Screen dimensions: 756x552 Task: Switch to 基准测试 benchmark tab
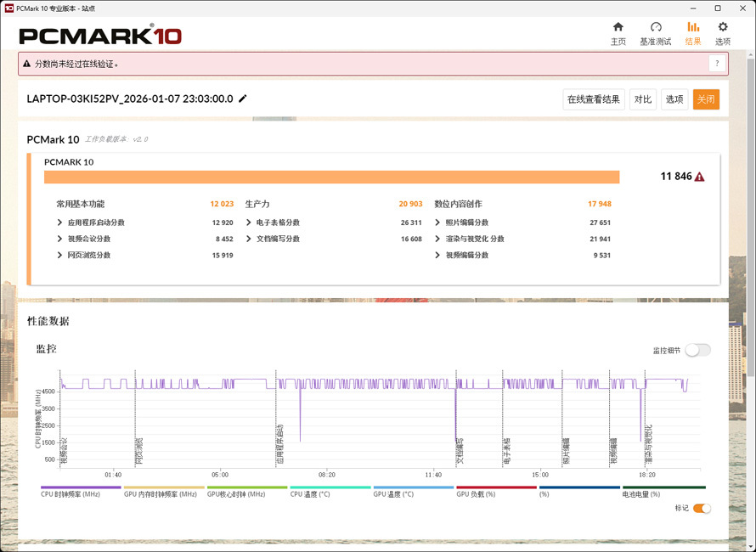(655, 34)
